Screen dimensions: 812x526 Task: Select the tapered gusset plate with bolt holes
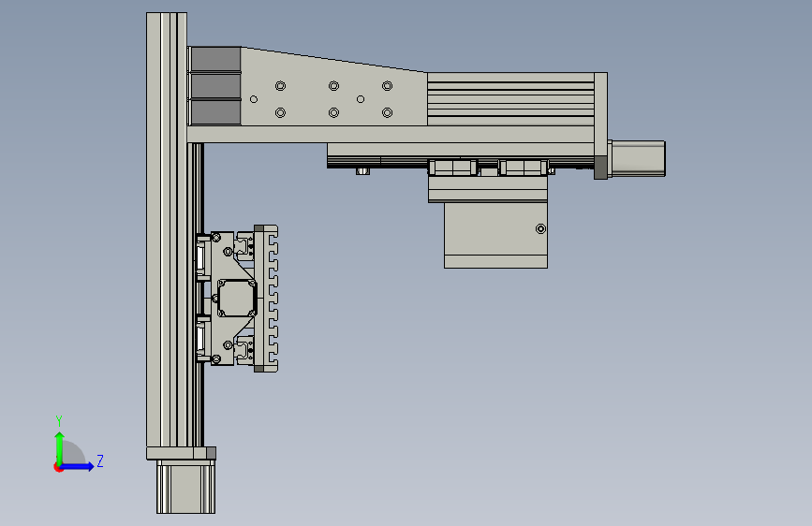pyautogui.click(x=333, y=92)
